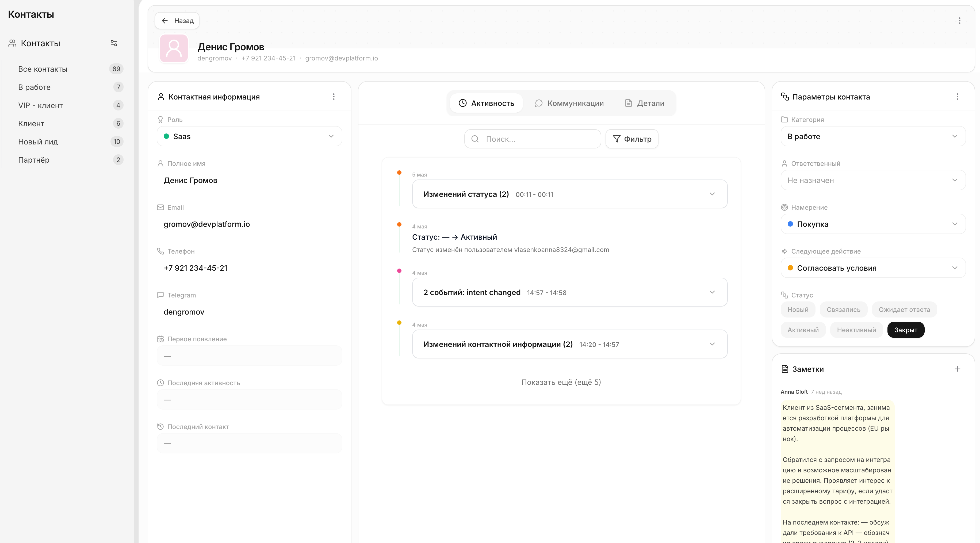Select the Закрыт status chip
The height and width of the screenshot is (543, 980).
click(905, 330)
